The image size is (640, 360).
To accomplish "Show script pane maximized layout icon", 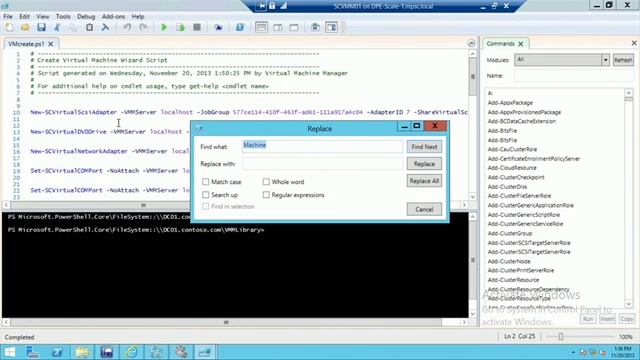I will pyautogui.click(x=294, y=27).
